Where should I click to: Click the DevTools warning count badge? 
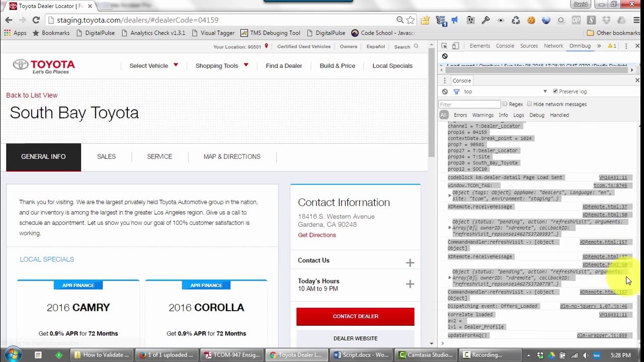click(612, 46)
